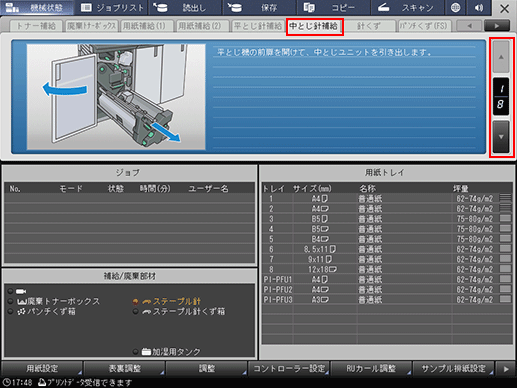The height and width of the screenshot is (388, 517).
Task: Select the PI-PFU3 A3 tray row
Action: click(387, 299)
